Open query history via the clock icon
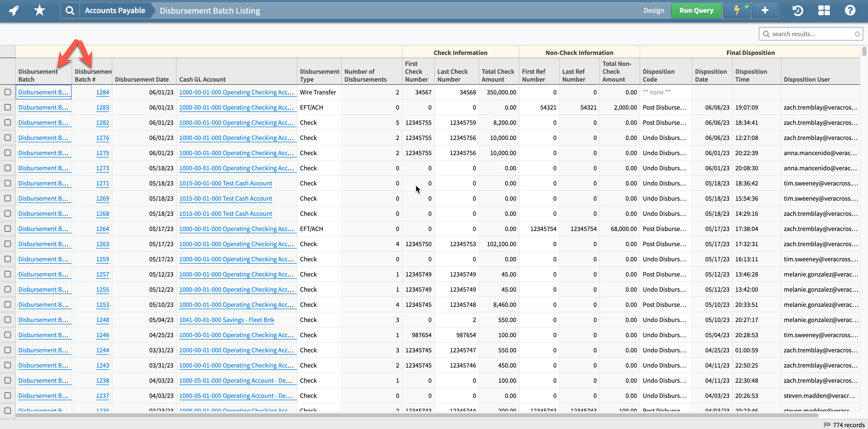The height and width of the screenshot is (429, 868). [797, 10]
